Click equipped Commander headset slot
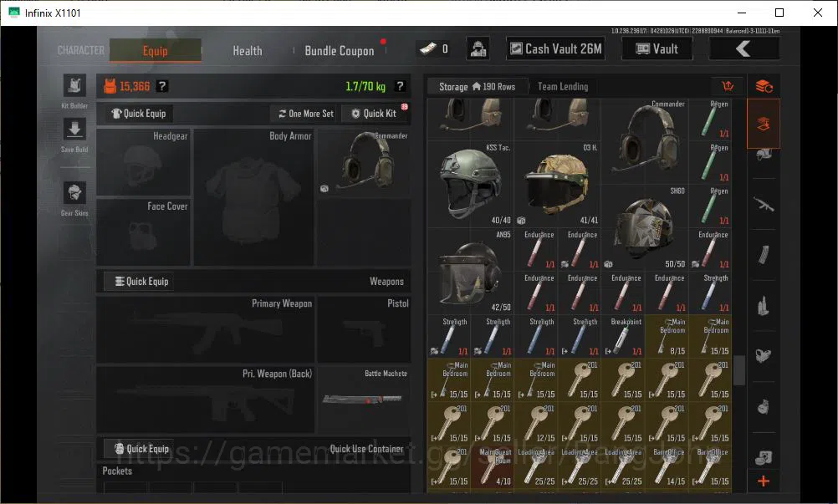Image resolution: width=838 pixels, height=504 pixels. [364, 163]
